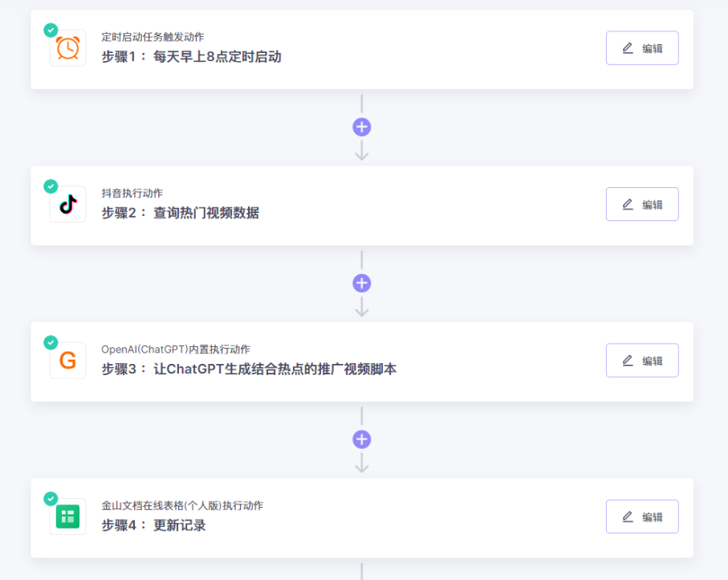This screenshot has width=728, height=580.
Task: Click the plus button below step 2
Action: point(362,283)
